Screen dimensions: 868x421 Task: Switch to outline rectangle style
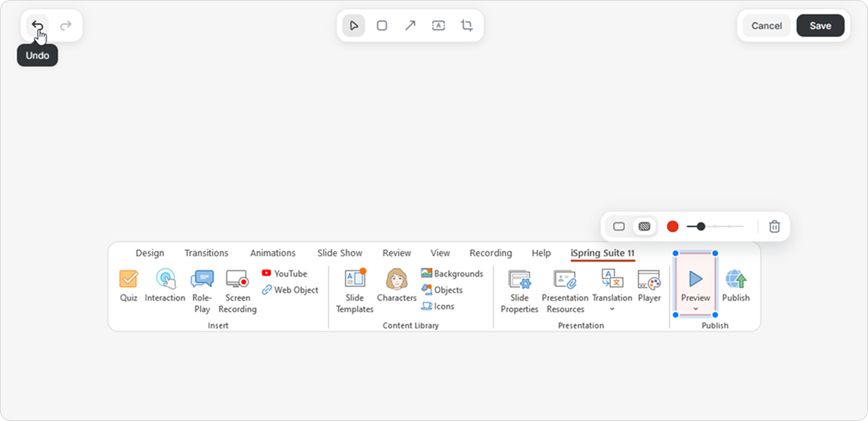click(619, 226)
